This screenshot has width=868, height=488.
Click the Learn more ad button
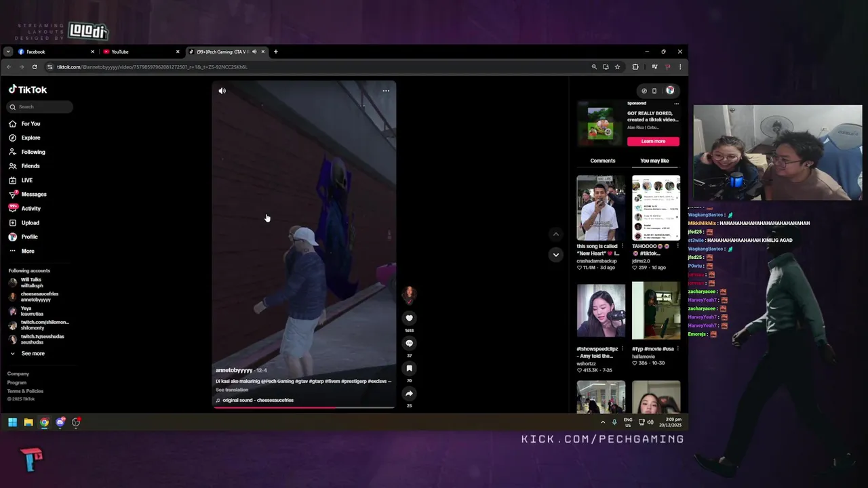coord(653,141)
